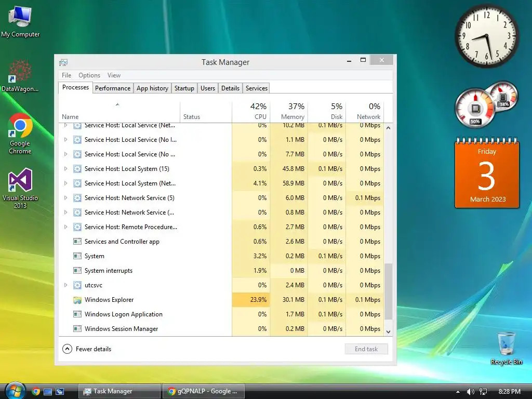Screen dimensions: 532x399
Task: Expand Service Host: Network Service (5)
Action: [x=66, y=198]
